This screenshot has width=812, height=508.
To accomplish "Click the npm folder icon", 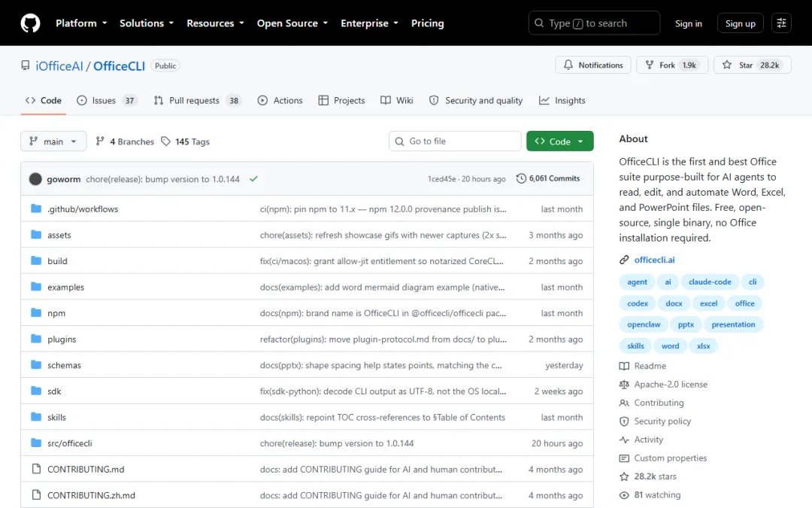I will (x=36, y=312).
